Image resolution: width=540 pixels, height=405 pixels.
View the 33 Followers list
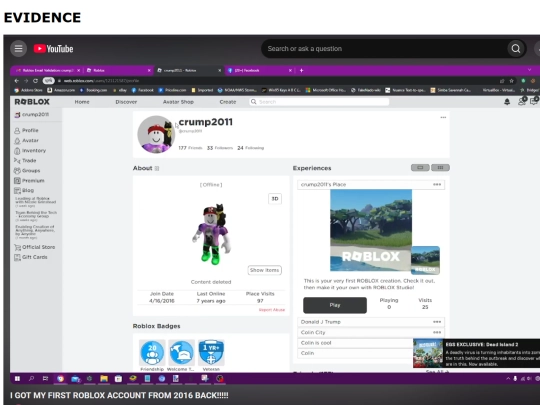[x=220, y=148]
